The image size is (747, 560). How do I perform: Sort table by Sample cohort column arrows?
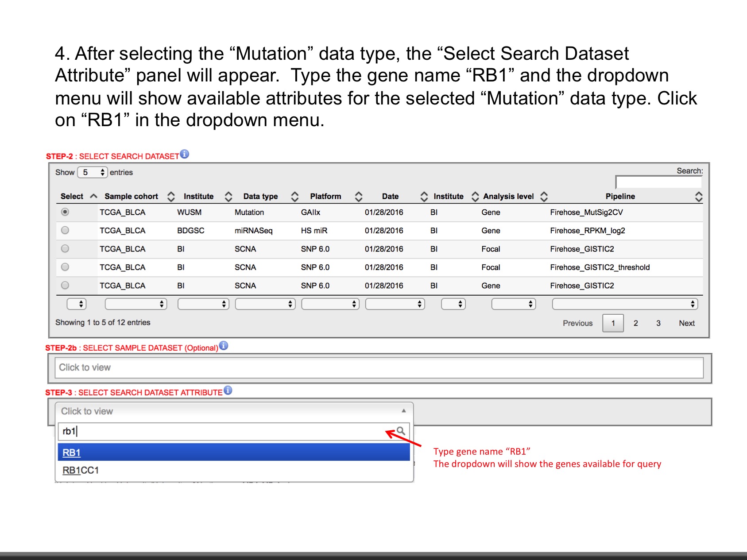point(171,197)
